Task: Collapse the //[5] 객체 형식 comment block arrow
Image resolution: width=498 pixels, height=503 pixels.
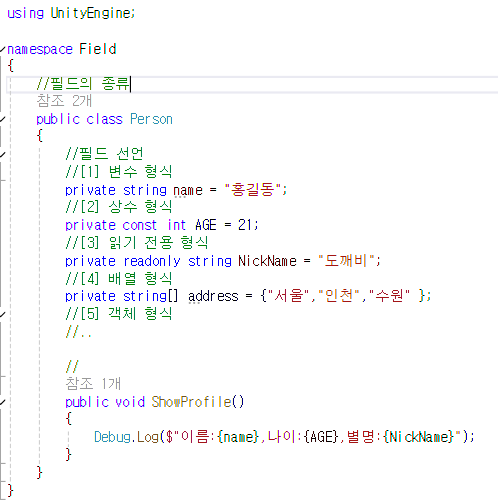Action: coord(3,314)
